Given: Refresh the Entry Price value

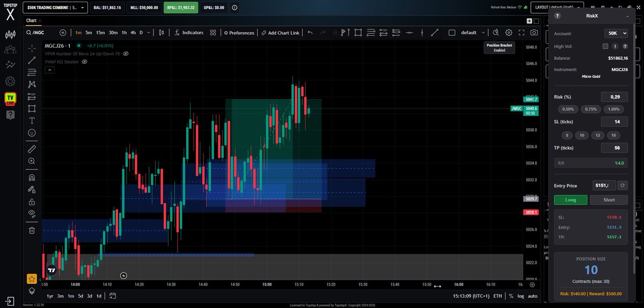Looking at the screenshot, I should (x=622, y=185).
